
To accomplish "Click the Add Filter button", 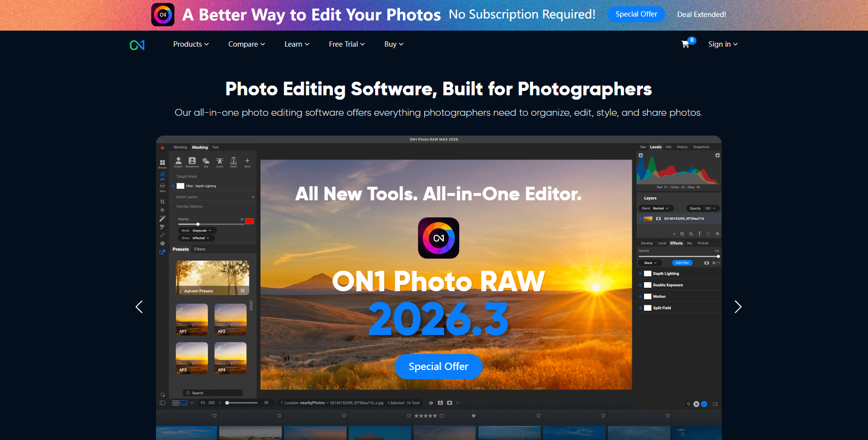I will pos(682,263).
